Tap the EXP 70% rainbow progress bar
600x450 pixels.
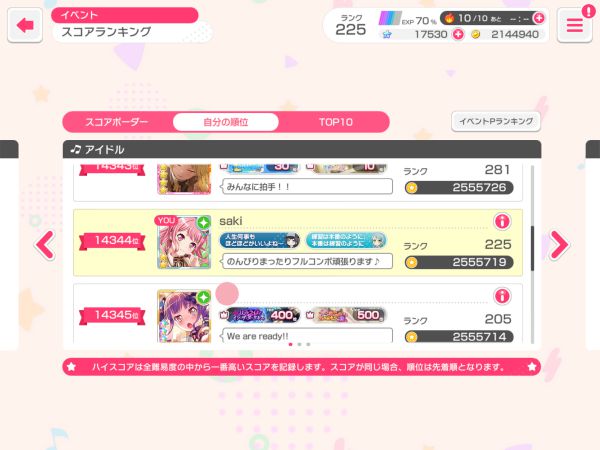point(390,18)
